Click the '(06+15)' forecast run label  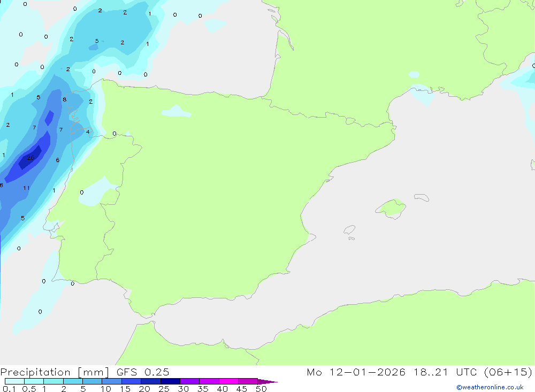click(508, 372)
